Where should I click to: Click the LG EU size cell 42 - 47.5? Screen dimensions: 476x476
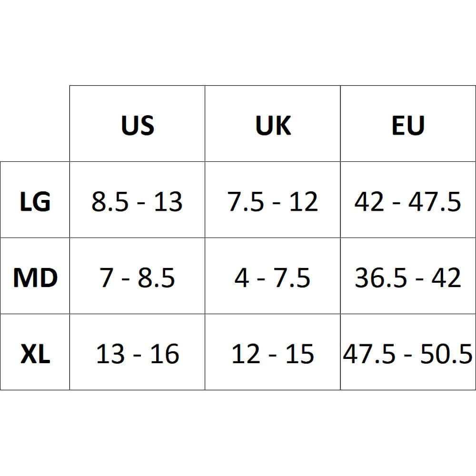coord(408,202)
